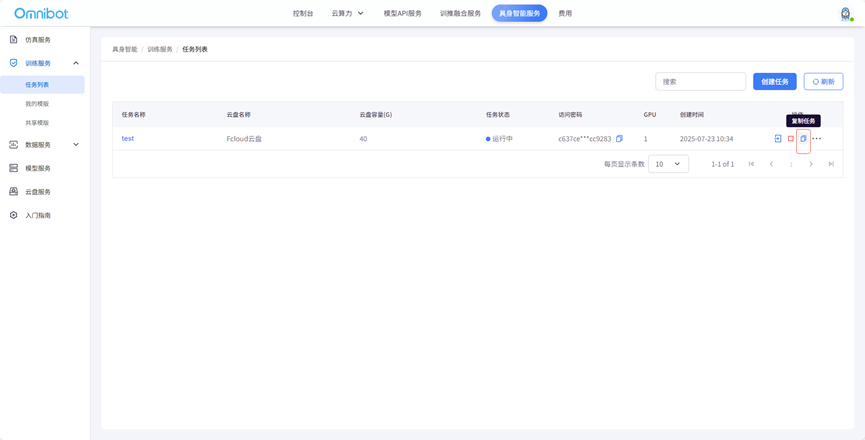Open 仿真服务 in the sidebar

click(x=38, y=40)
